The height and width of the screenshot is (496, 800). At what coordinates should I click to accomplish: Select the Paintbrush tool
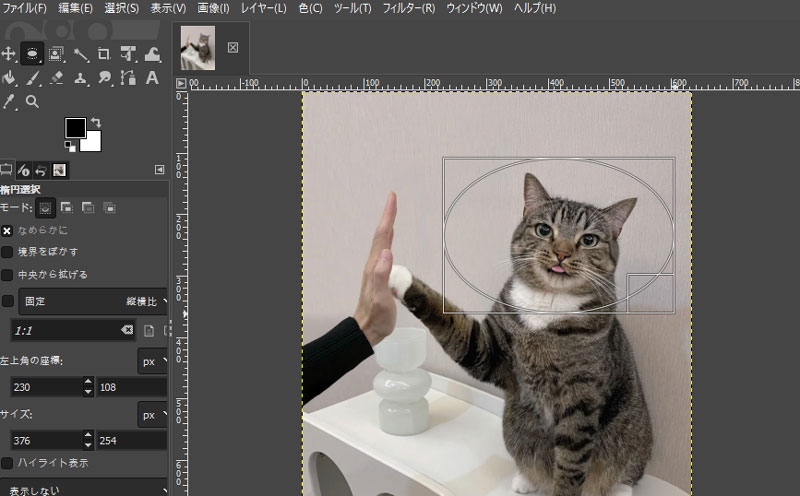32,78
